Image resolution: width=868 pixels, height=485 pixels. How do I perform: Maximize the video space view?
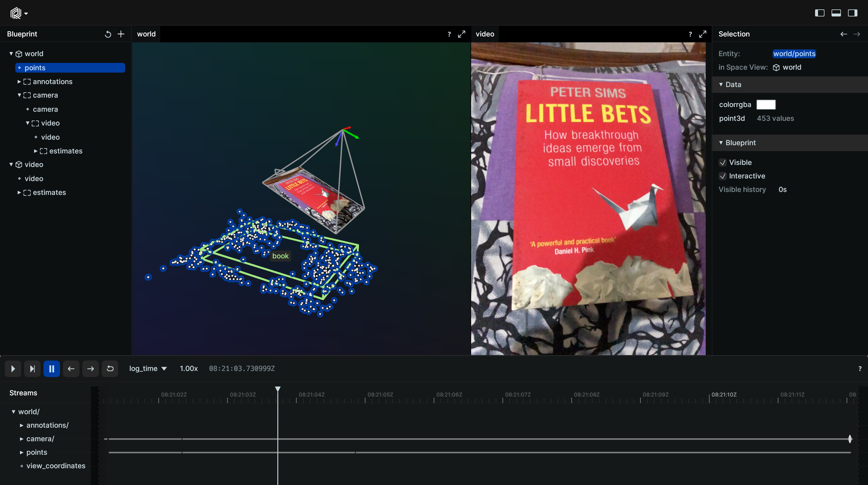[x=702, y=34]
